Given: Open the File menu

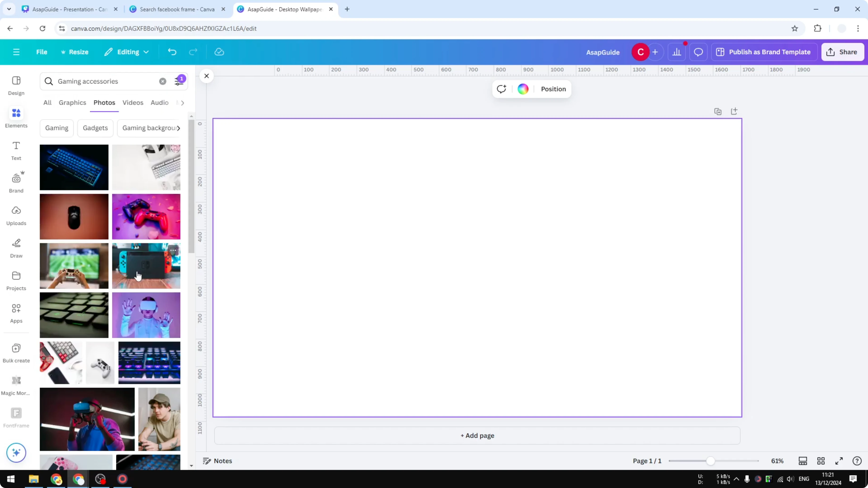Looking at the screenshot, I should coord(42,52).
